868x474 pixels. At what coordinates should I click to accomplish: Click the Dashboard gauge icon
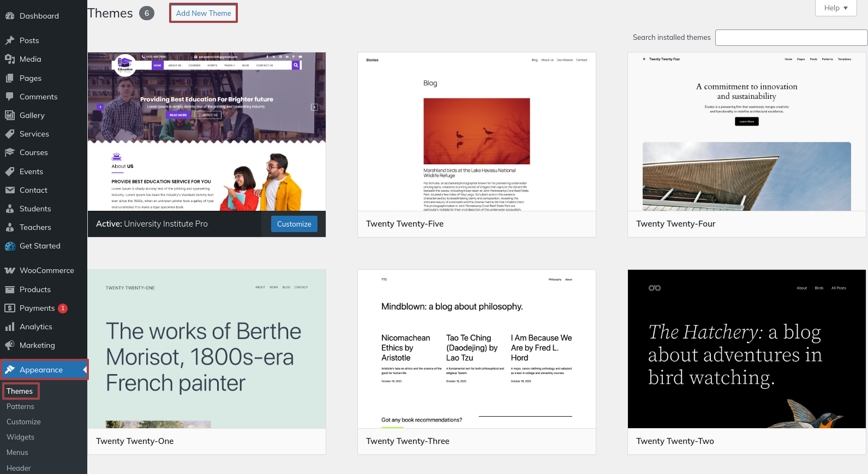click(10, 16)
